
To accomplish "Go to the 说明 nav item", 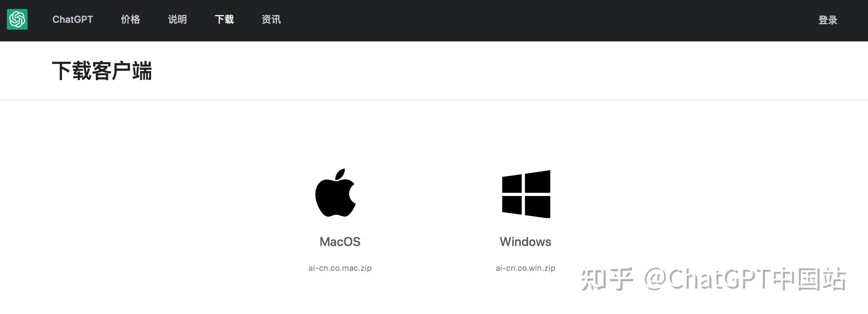I will coord(177,19).
